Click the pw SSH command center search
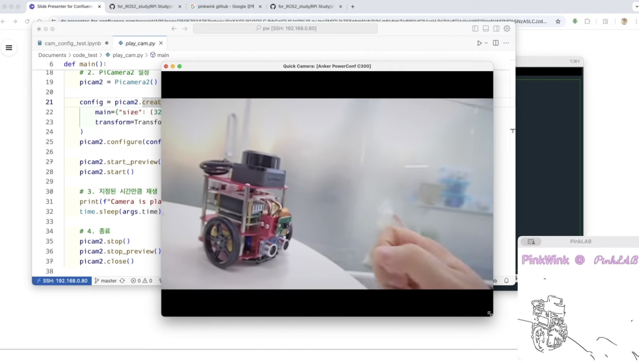 tap(285, 28)
